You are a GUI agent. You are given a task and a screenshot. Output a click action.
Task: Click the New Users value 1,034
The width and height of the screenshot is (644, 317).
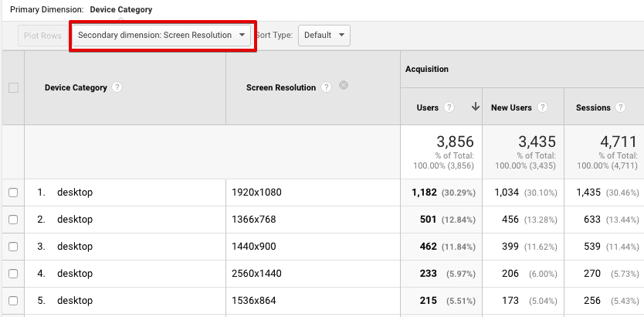tap(507, 192)
